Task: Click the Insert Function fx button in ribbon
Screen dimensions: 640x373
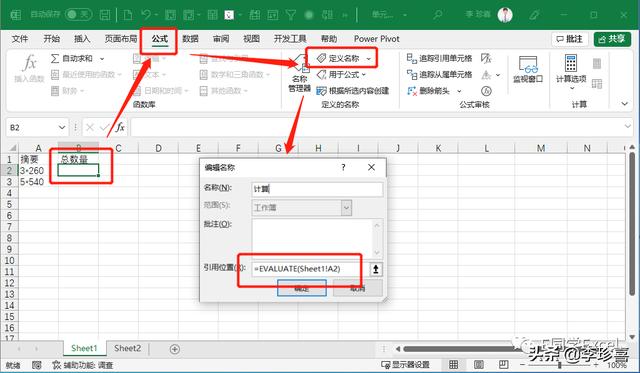Action: coord(29,69)
